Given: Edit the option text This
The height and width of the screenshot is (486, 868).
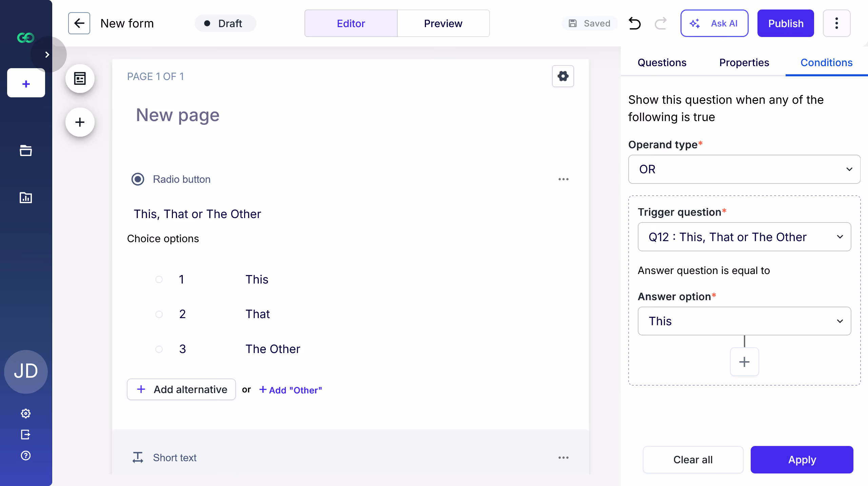Looking at the screenshot, I should (257, 279).
